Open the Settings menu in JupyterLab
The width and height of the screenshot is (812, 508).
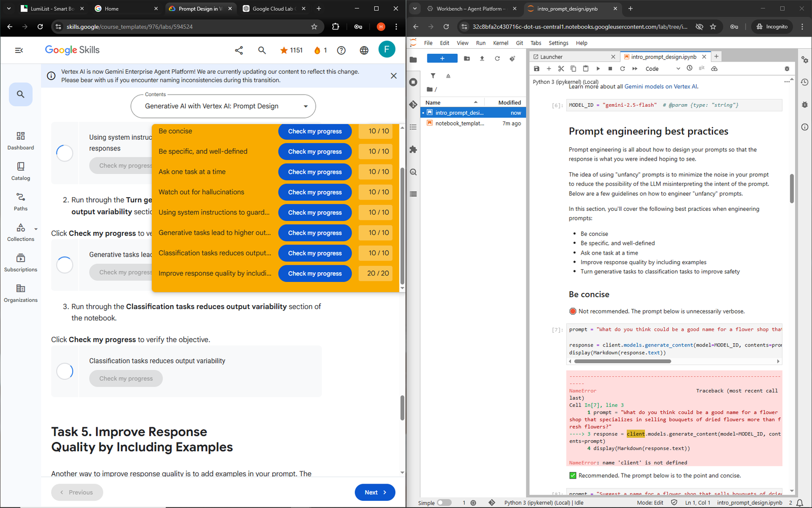pos(558,43)
